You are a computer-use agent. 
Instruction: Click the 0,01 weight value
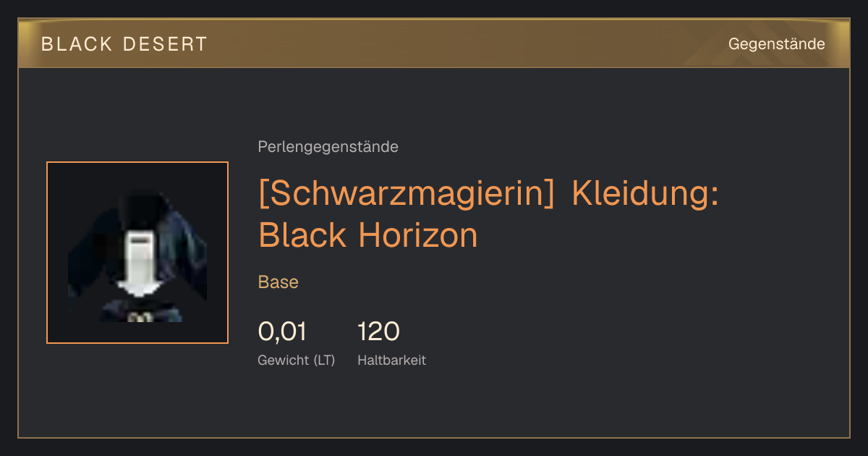[282, 332]
